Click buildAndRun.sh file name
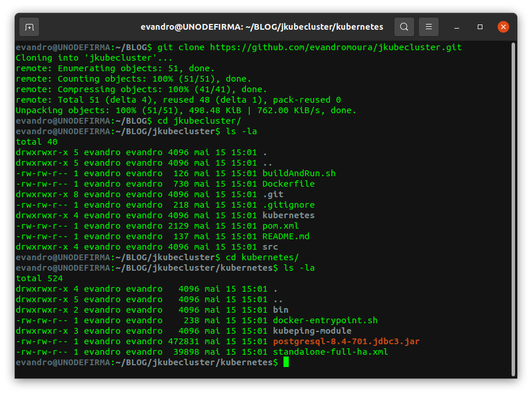Screen dimensions: 532x395 click(x=299, y=173)
